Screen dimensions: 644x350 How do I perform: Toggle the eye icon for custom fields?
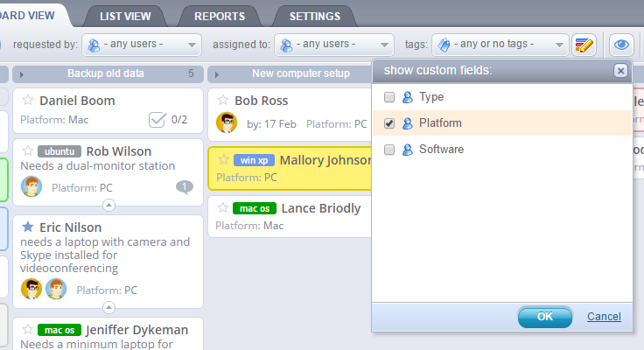coord(621,45)
